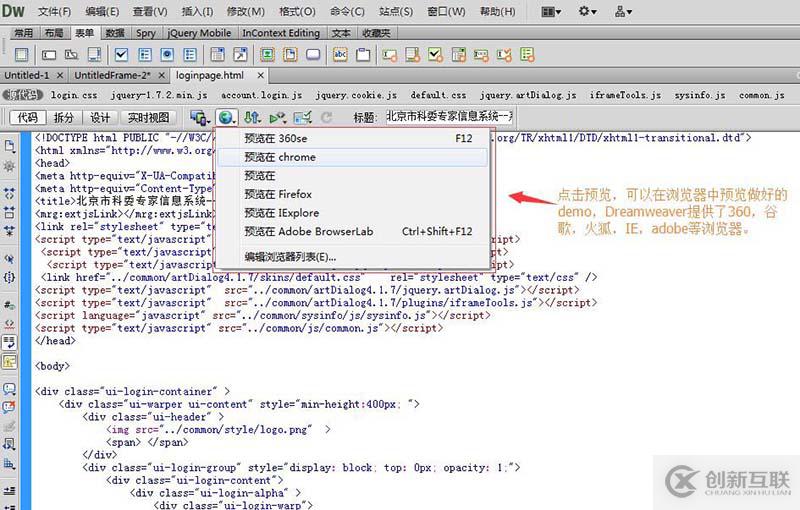Screen dimensions: 800x510
Task: Insert Spry Validation Select
Action: tap(459, 55)
